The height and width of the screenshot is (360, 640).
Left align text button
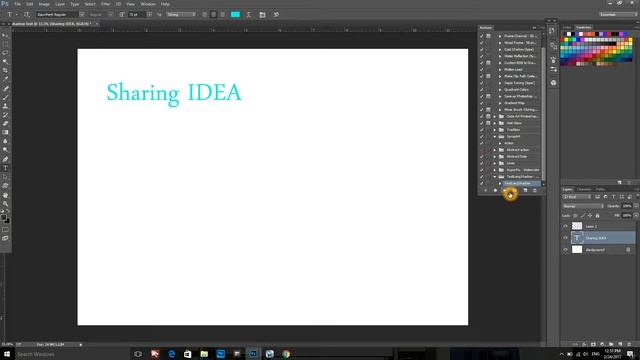click(x=204, y=15)
